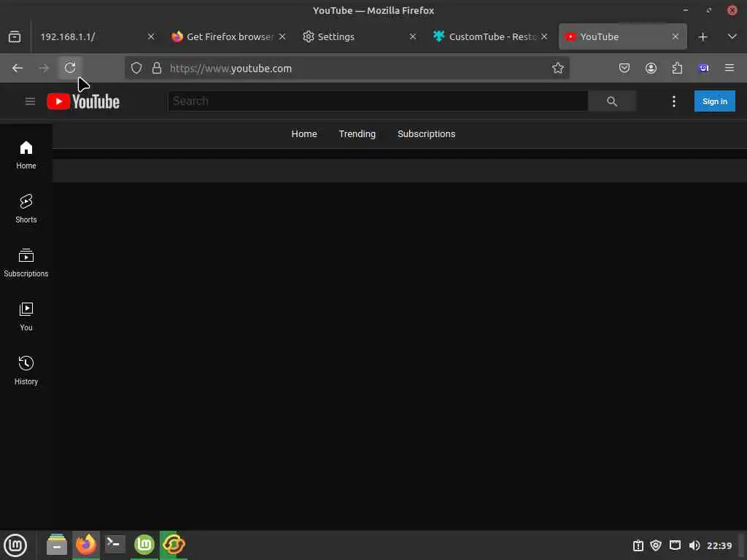Open the volume control in tray
Image resolution: width=747 pixels, height=560 pixels.
694,545
